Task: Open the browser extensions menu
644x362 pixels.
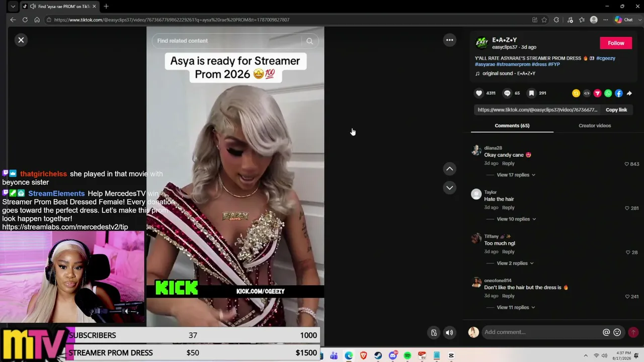Action: tap(556, 20)
